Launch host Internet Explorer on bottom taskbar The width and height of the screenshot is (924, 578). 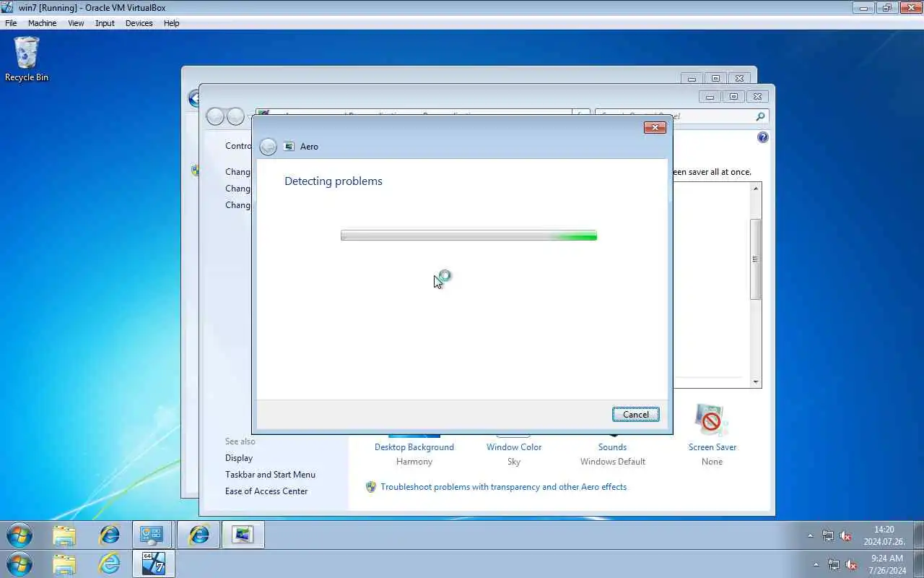pos(110,564)
